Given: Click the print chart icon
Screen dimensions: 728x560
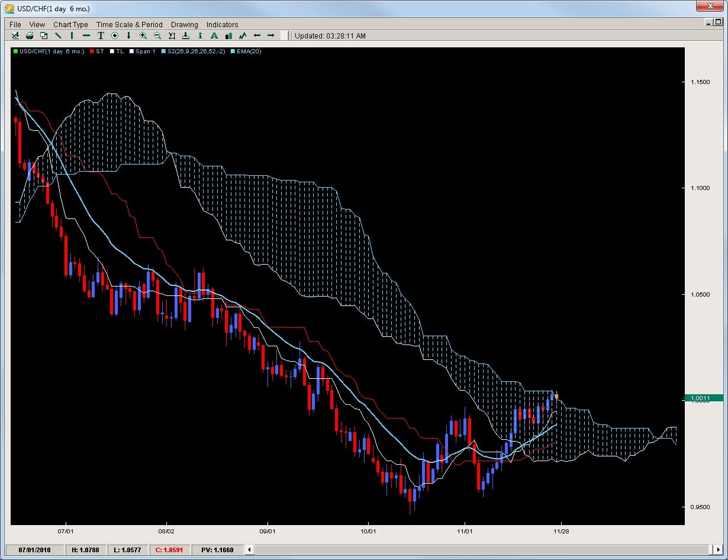Looking at the screenshot, I should tap(30, 36).
